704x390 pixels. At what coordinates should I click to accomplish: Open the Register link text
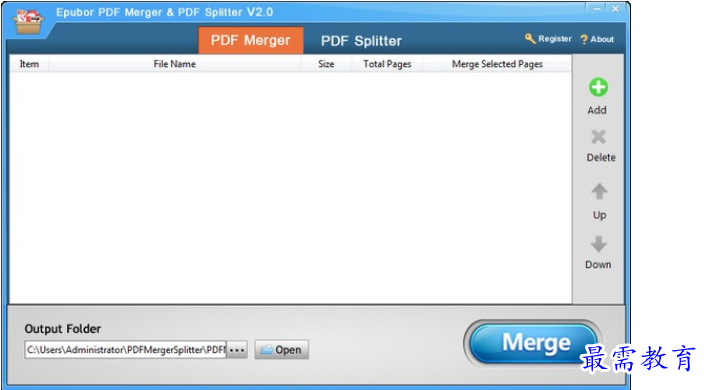554,39
